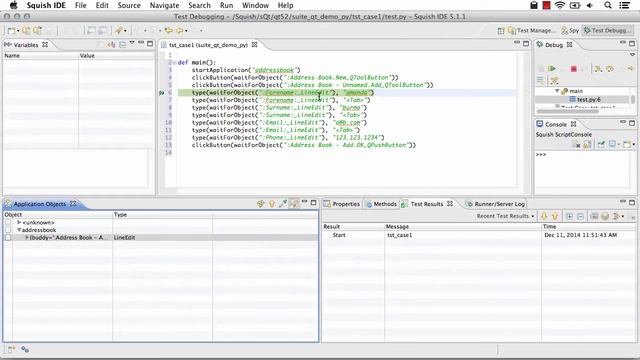Click the vertical scrollbar in Debug view

click(633, 99)
